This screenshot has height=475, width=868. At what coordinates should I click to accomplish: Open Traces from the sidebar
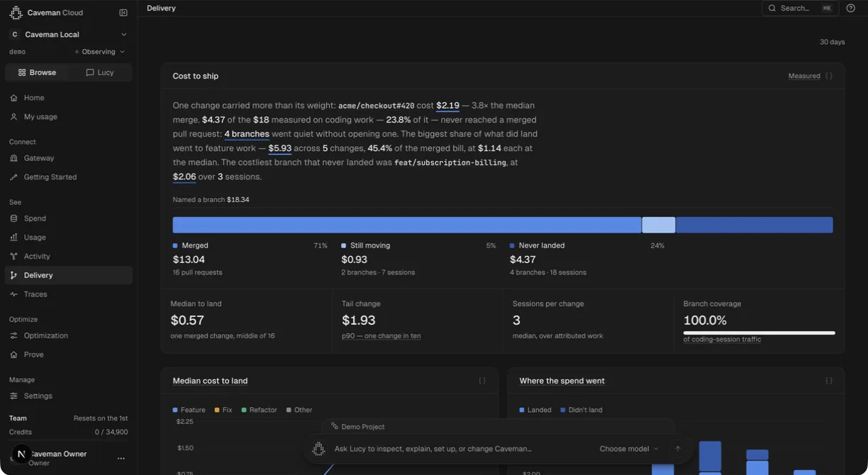point(69,294)
